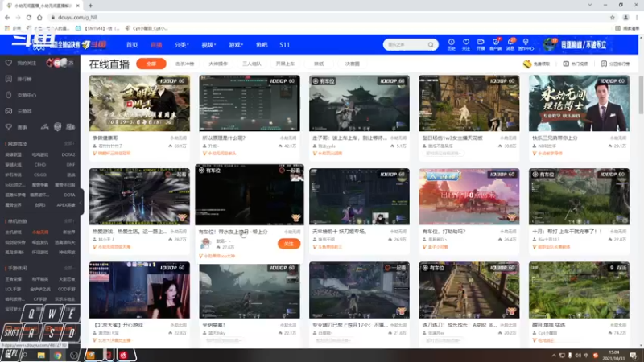Image resolution: width=644 pixels, height=362 pixels.
Task: Collapse the left sidebar with arrow handle
Action: click(81, 202)
